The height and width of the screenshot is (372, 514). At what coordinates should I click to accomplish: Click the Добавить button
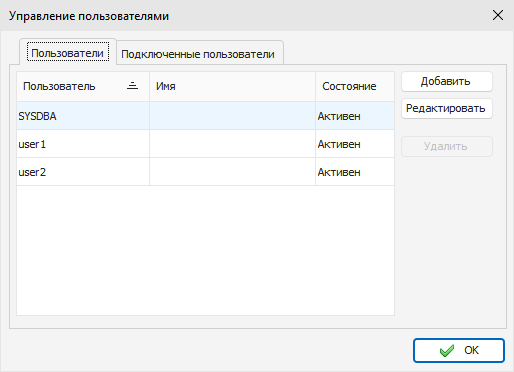pyautogui.click(x=447, y=81)
